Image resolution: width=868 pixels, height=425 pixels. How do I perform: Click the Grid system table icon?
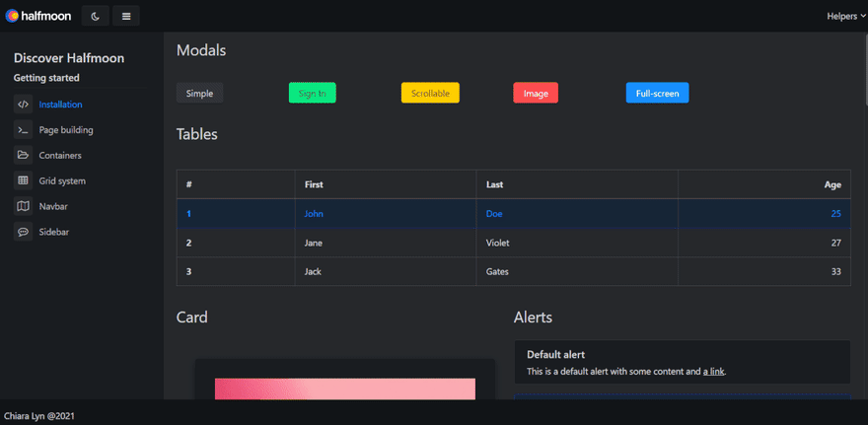click(23, 180)
